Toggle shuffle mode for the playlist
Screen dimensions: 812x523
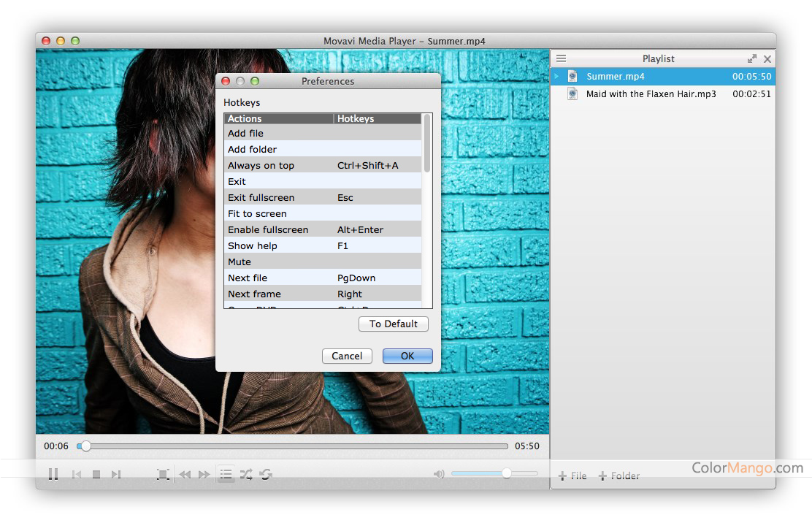pos(246,473)
